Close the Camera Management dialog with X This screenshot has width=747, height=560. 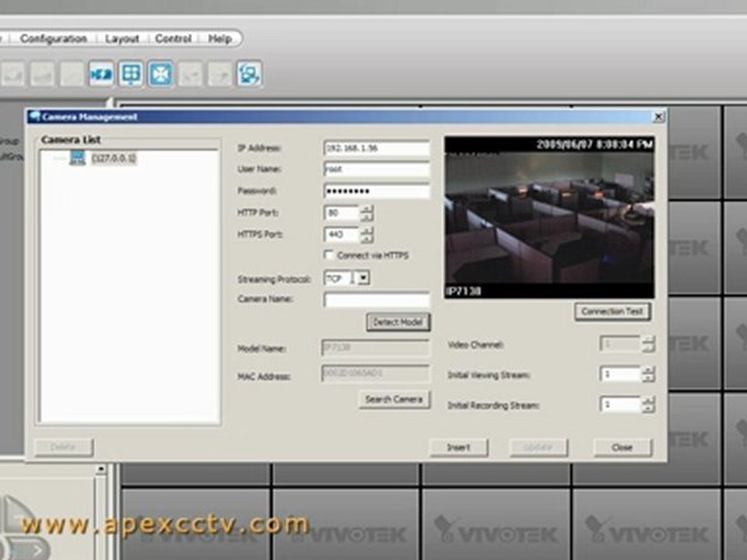point(658,117)
